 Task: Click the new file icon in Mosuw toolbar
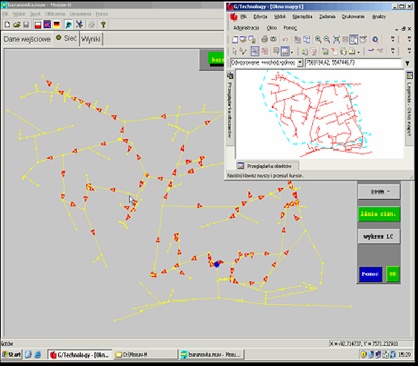(x=7, y=25)
